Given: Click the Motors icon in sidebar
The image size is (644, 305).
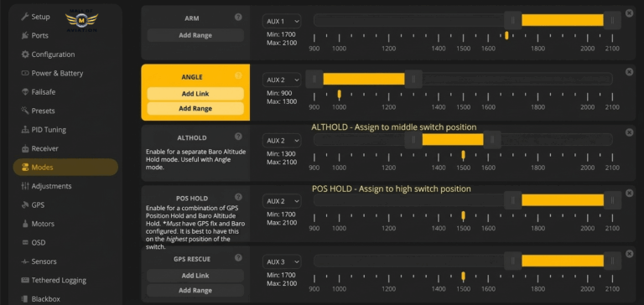Looking at the screenshot, I should pos(25,224).
